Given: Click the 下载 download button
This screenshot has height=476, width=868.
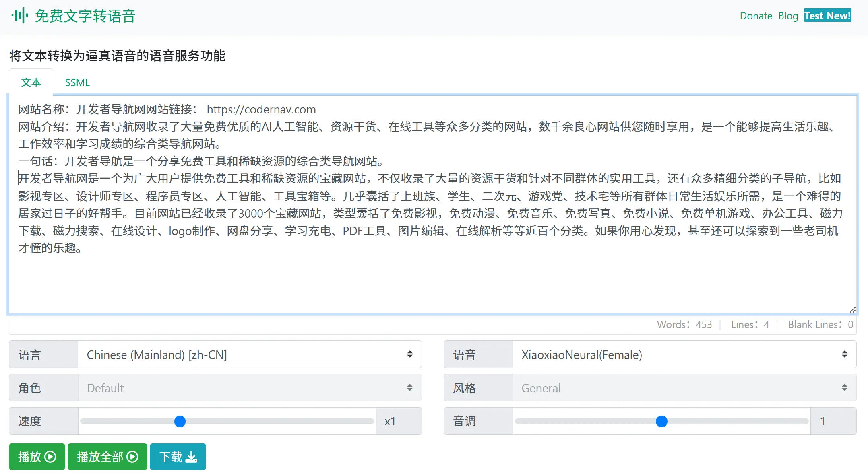Looking at the screenshot, I should click(178, 457).
